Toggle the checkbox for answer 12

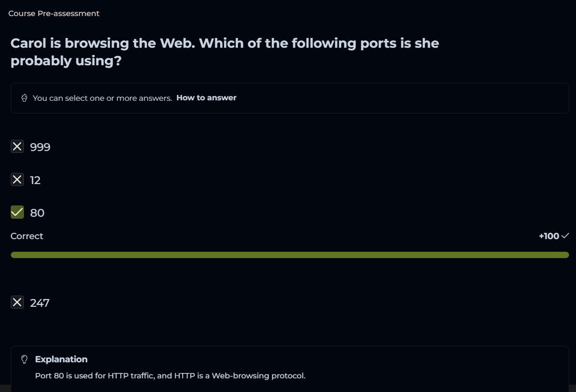coord(17,180)
